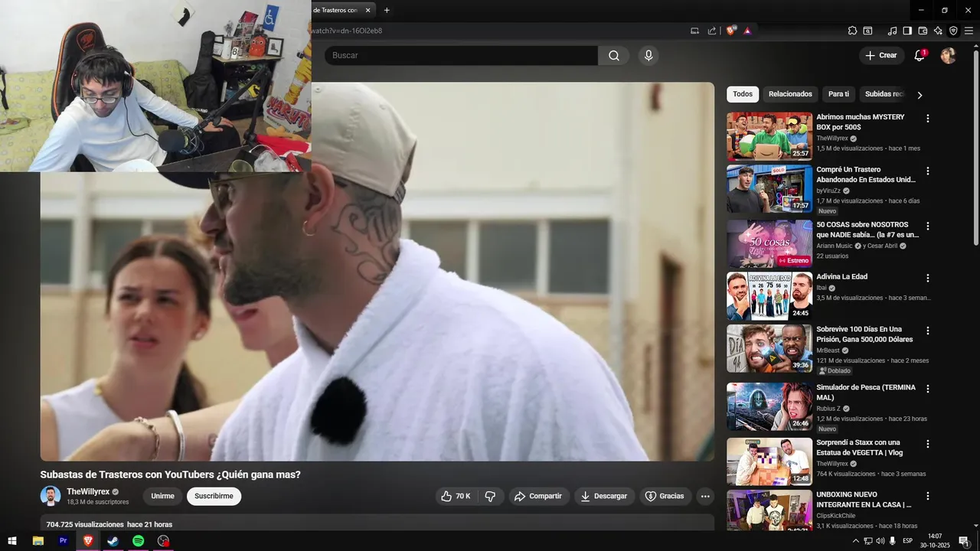This screenshot has height=551, width=980.
Task: Focus the Buscar search field
Action: click(x=461, y=55)
